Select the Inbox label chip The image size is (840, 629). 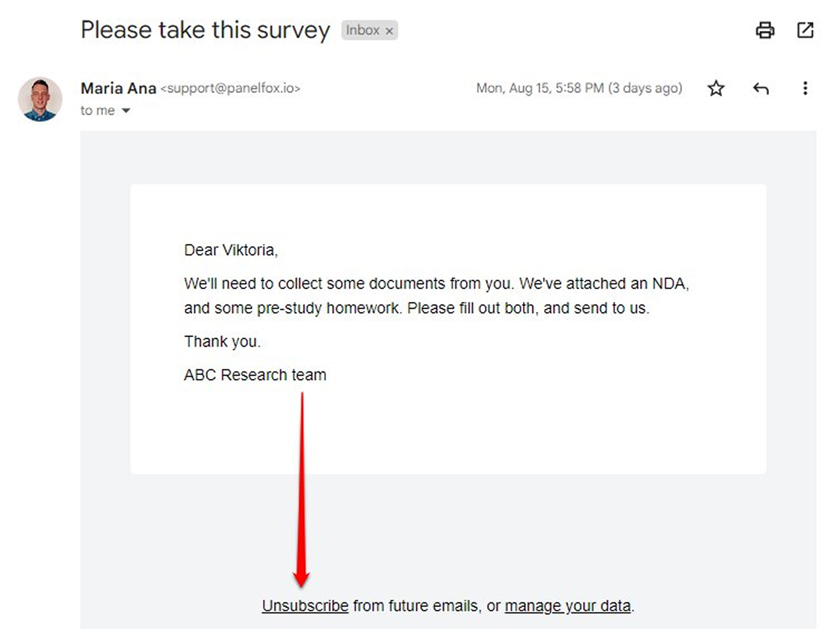pos(370,30)
